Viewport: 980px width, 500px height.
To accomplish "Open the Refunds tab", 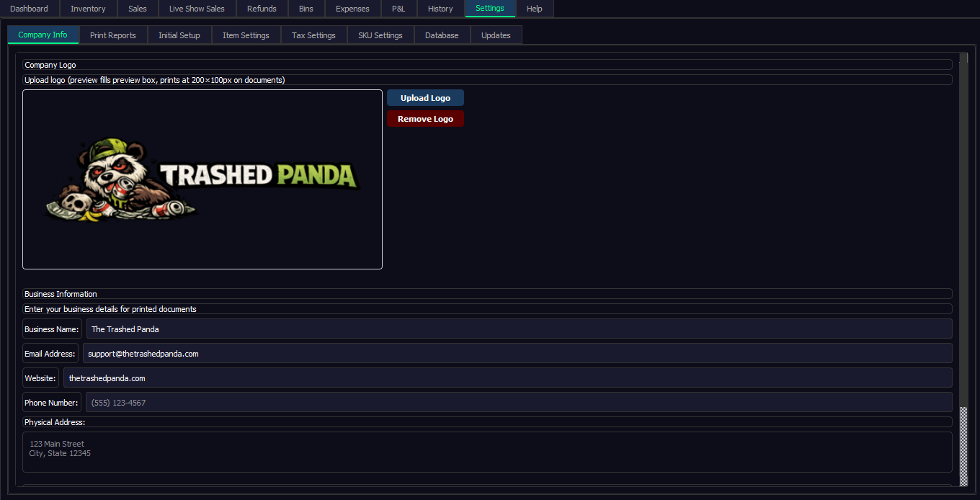I will coord(262,9).
